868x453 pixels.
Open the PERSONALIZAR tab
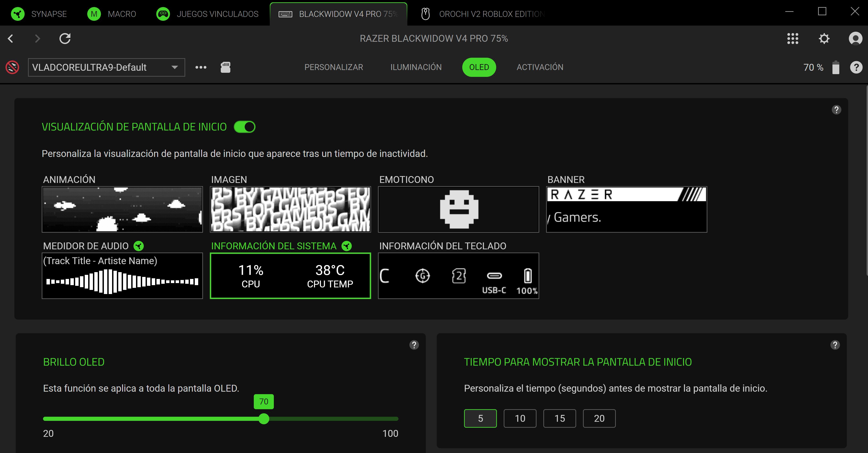click(334, 67)
